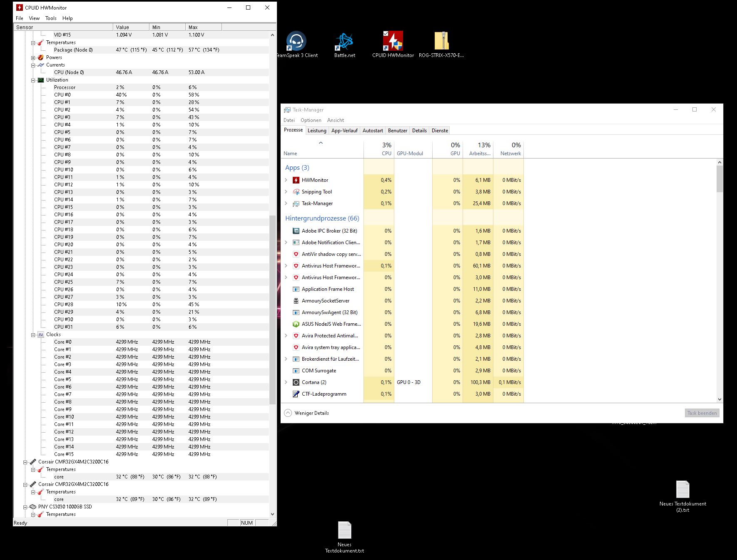Viewport: 737px width, 560px height.
Task: Open Optionen menu in Task-Manager
Action: click(x=311, y=120)
